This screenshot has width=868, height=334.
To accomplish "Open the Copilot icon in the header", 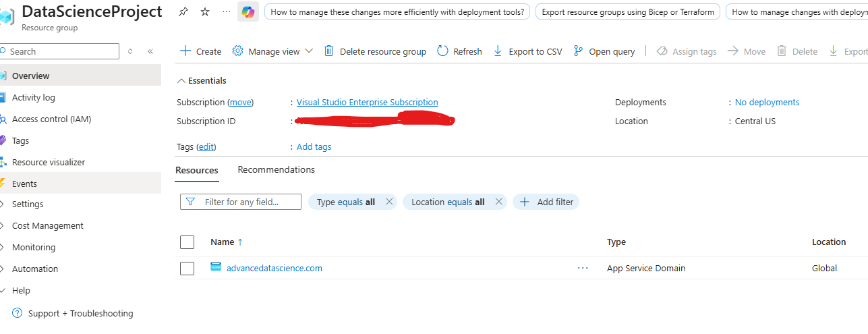I will coord(248,11).
